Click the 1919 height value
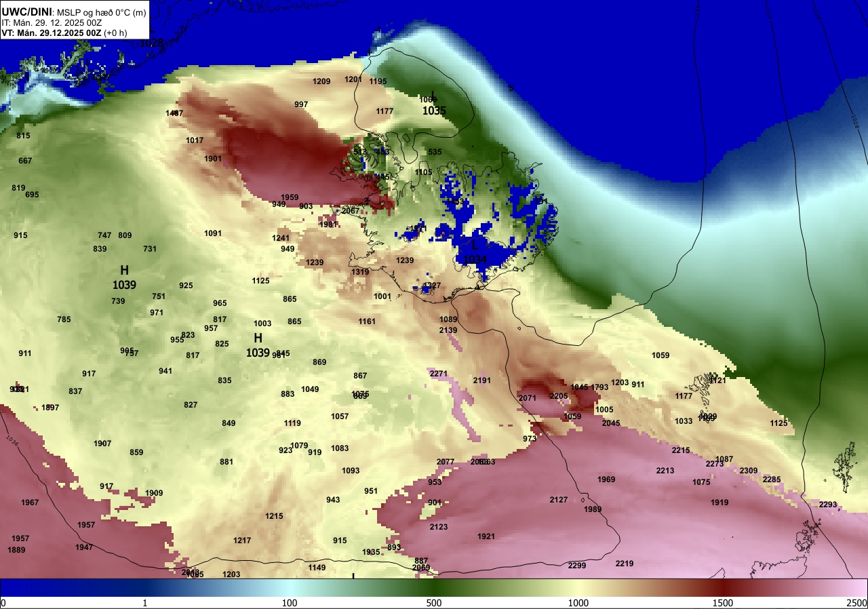Image resolution: width=868 pixels, height=609 pixels. (x=719, y=503)
